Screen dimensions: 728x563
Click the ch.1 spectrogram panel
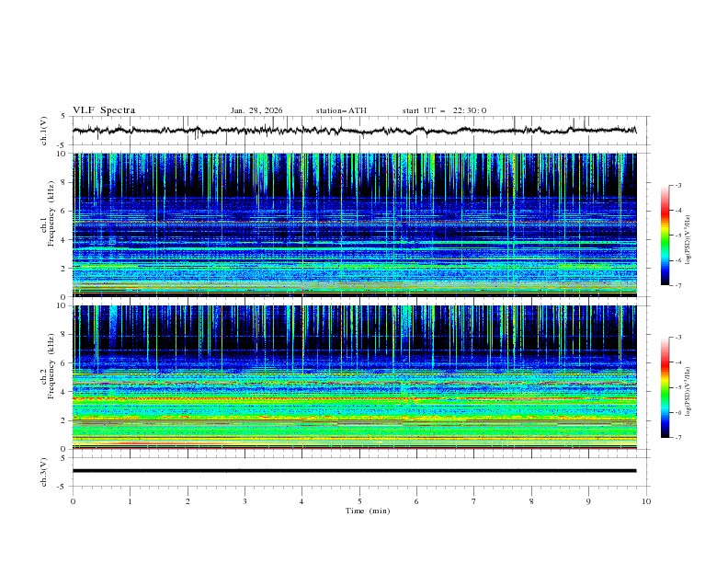(355, 224)
